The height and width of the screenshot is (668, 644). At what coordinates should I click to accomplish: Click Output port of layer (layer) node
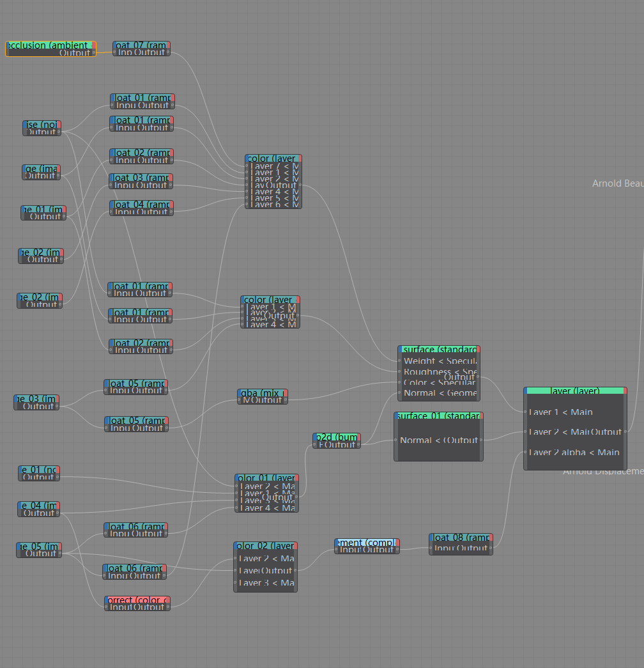[x=625, y=432]
